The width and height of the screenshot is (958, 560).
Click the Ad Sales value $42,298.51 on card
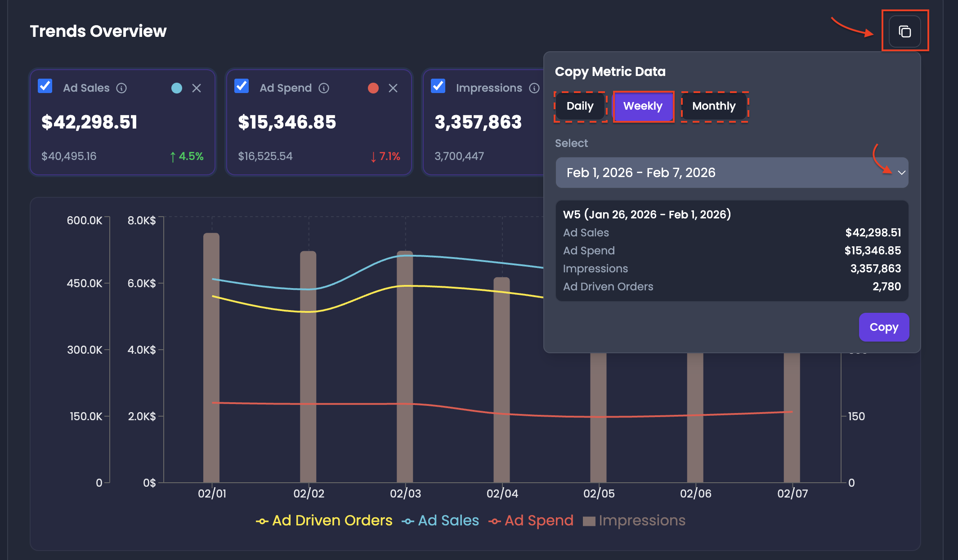pyautogui.click(x=90, y=122)
